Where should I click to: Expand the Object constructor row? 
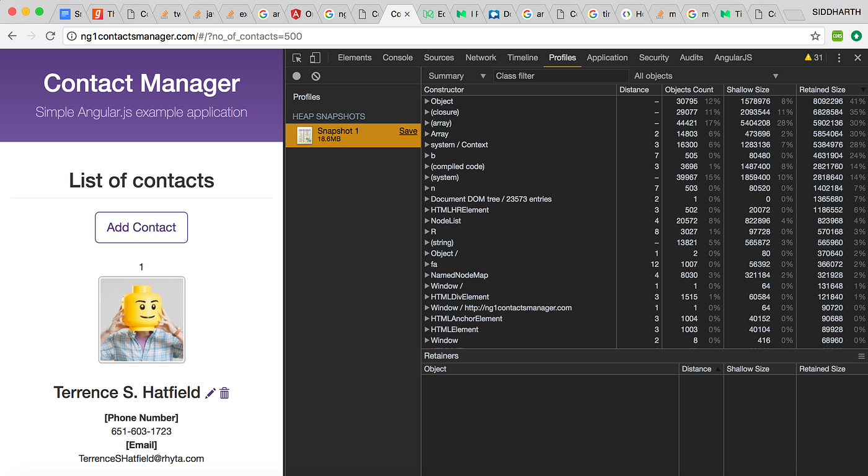pyautogui.click(x=425, y=101)
